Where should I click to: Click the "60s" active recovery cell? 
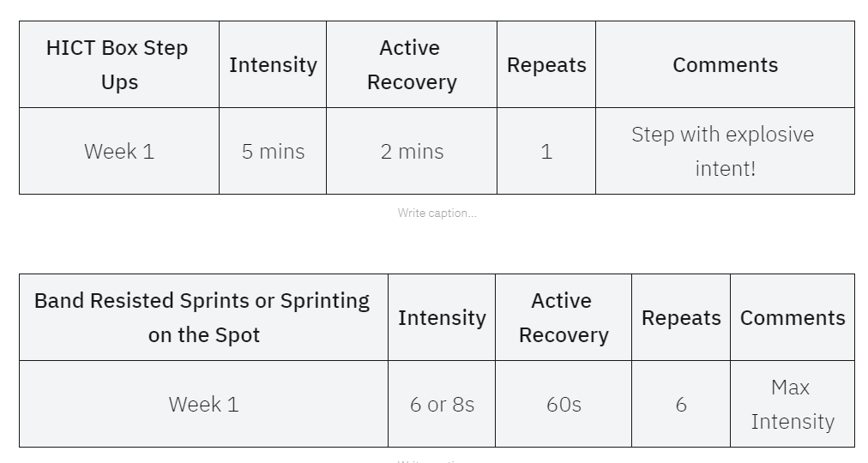pos(564,405)
